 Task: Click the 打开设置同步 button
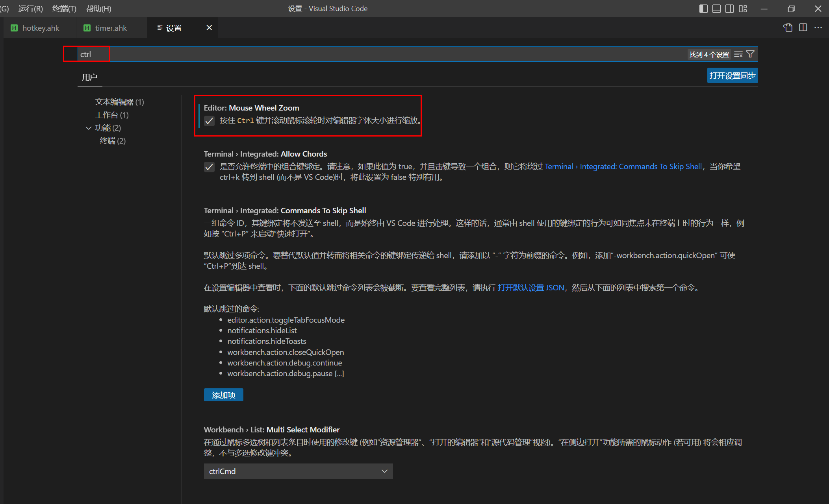click(732, 76)
